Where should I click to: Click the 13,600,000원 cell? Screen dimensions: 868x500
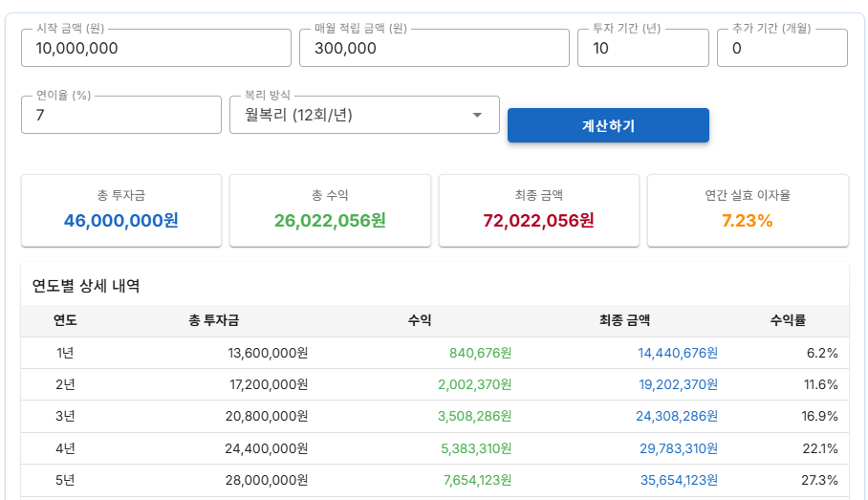[x=268, y=353]
